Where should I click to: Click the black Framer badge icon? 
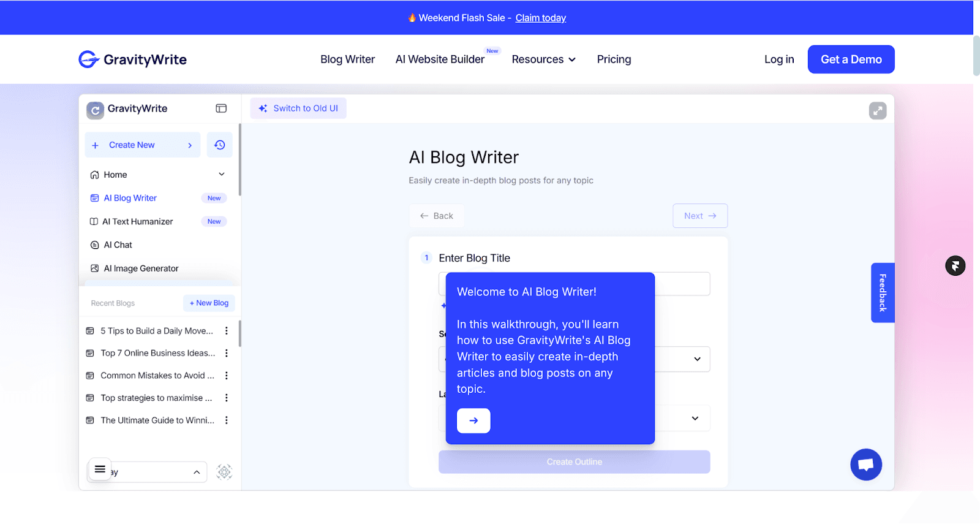coord(955,265)
